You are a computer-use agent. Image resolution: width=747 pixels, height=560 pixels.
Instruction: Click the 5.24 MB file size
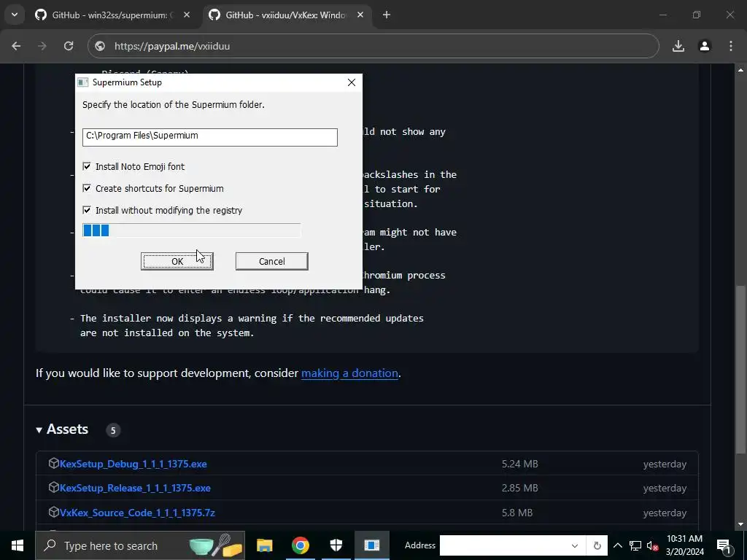519,464
